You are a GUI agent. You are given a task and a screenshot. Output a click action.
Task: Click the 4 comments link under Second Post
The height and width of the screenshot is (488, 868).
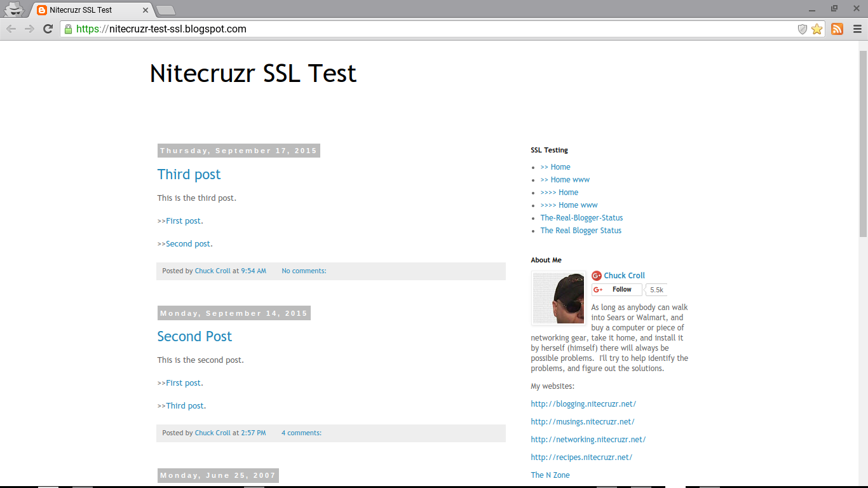tap(301, 433)
